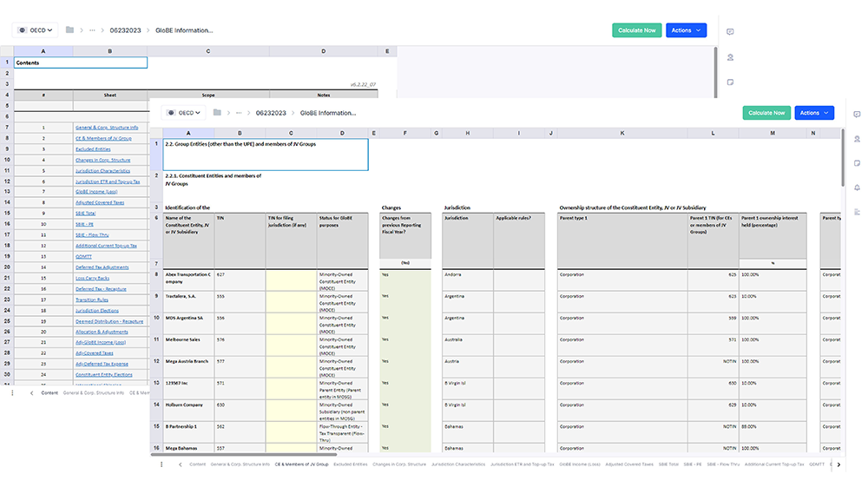Open the Jurisdiction Elections sheet link
The width and height of the screenshot is (868, 487).
pos(97,310)
